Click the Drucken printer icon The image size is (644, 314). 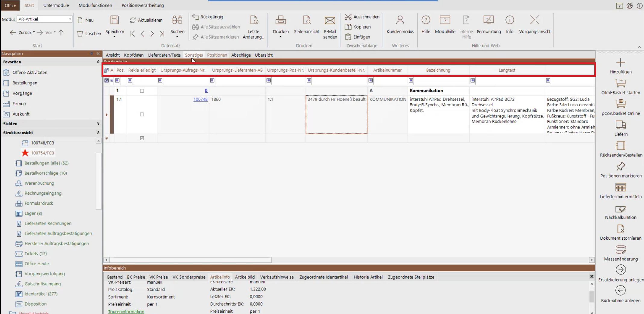pyautogui.click(x=280, y=20)
